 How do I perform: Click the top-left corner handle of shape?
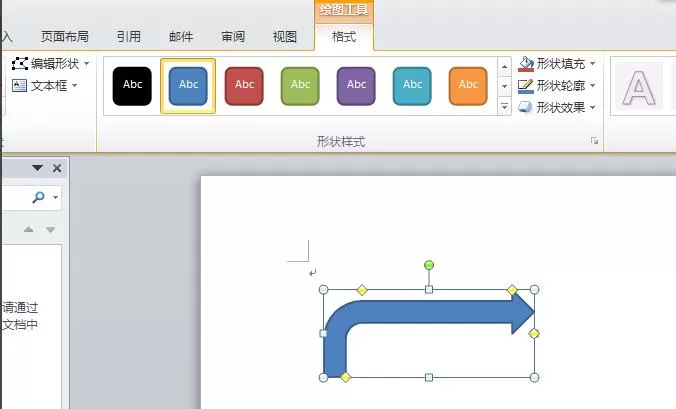[x=323, y=290]
